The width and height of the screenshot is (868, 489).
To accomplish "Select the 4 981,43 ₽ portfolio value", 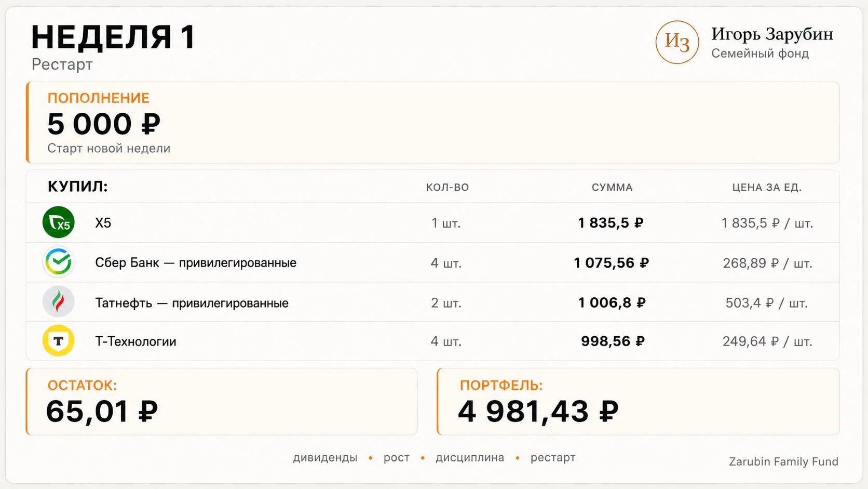I will [x=538, y=412].
